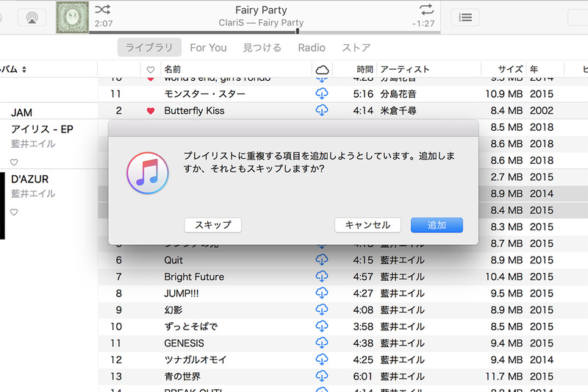The width and height of the screenshot is (588, 392).
Task: Select the アイリス - EP album title
Action: (42, 129)
